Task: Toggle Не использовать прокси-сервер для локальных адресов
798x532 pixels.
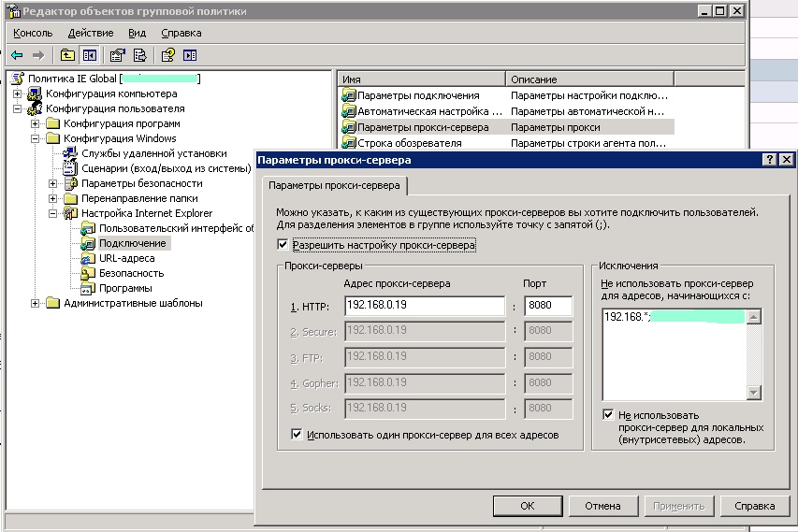Action: [608, 414]
